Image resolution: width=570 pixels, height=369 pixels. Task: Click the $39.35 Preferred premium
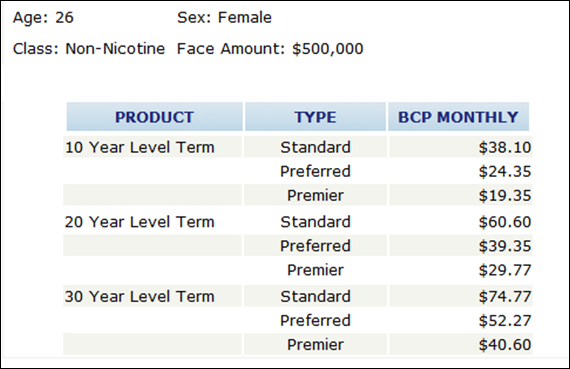pos(505,246)
